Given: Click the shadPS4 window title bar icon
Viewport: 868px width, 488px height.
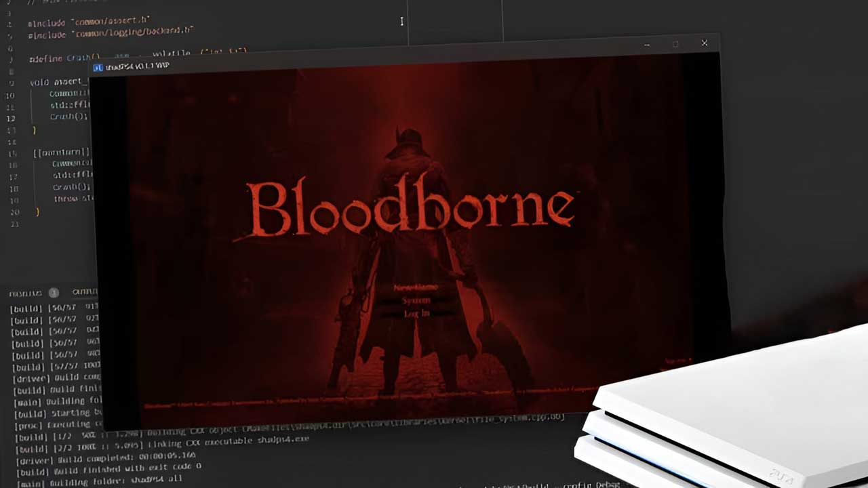Looking at the screenshot, I should 98,67.
